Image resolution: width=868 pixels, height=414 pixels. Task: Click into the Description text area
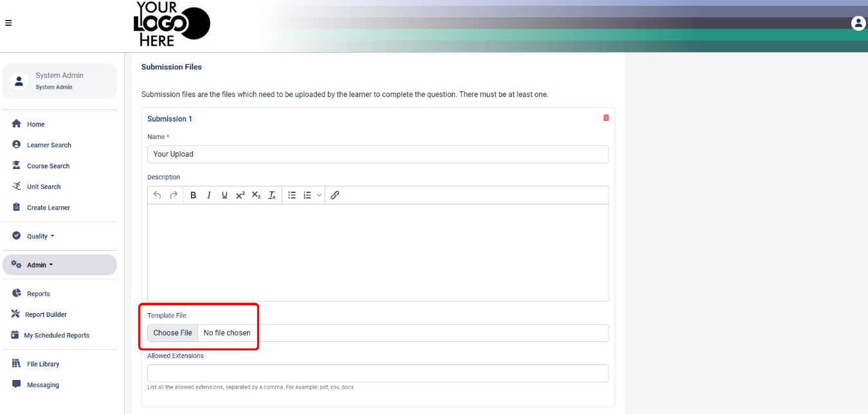click(x=378, y=253)
